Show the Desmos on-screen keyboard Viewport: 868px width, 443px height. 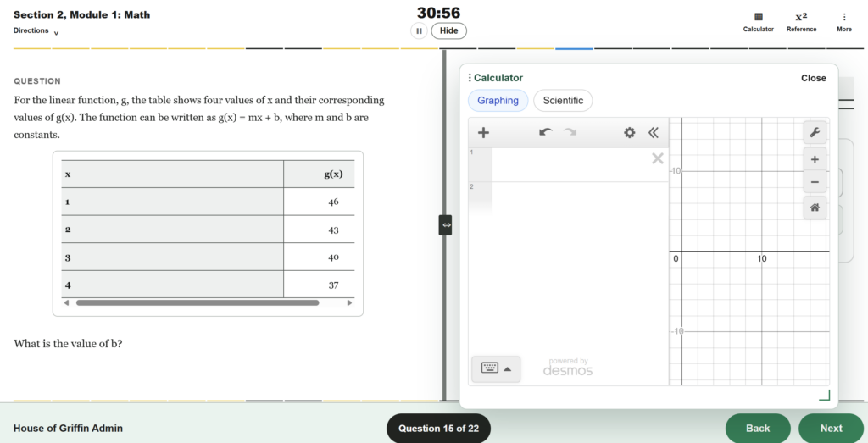(x=495, y=369)
